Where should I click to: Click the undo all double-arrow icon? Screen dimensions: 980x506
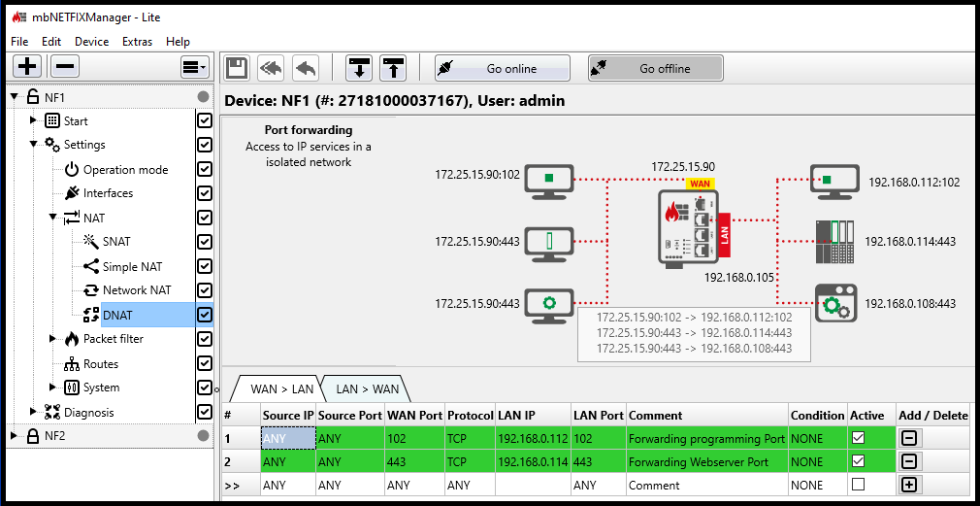[x=271, y=68]
